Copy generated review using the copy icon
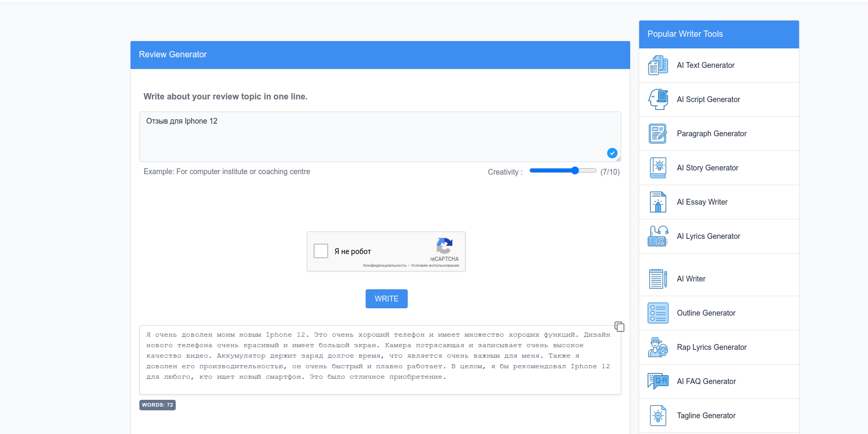Image resolution: width=868 pixels, height=434 pixels. coord(619,327)
